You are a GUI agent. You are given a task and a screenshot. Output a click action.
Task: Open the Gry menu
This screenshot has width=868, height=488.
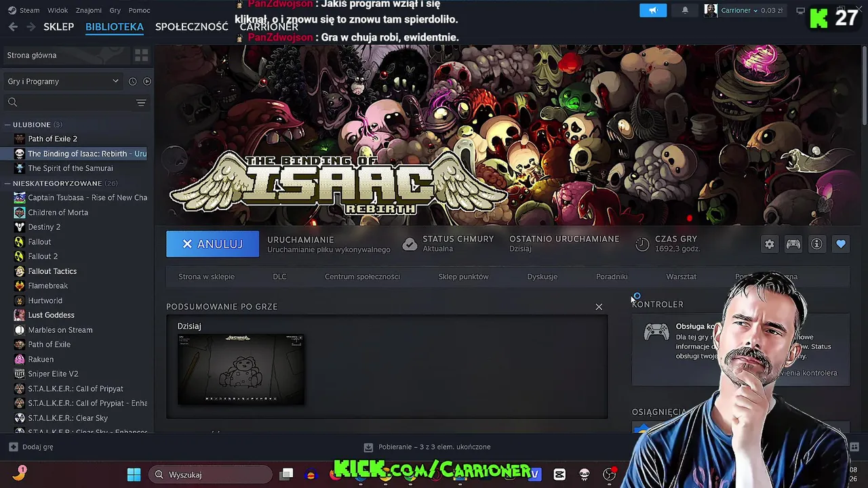(115, 10)
